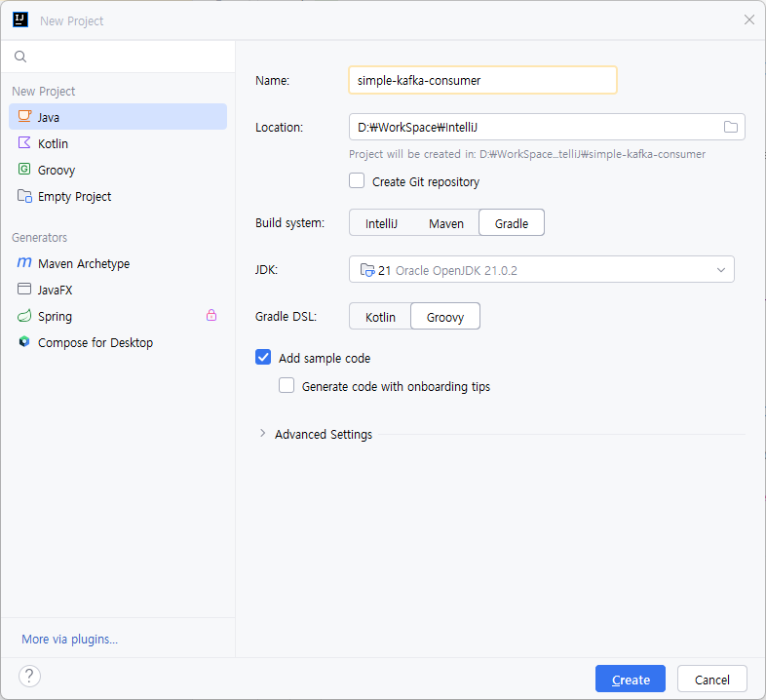
Task: Click the JavaFX window icon
Action: click(24, 289)
